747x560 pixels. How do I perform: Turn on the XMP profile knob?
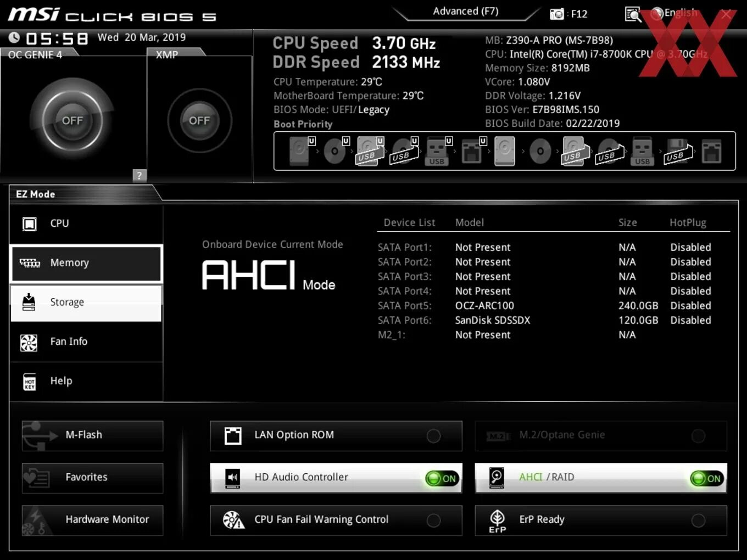point(199,120)
